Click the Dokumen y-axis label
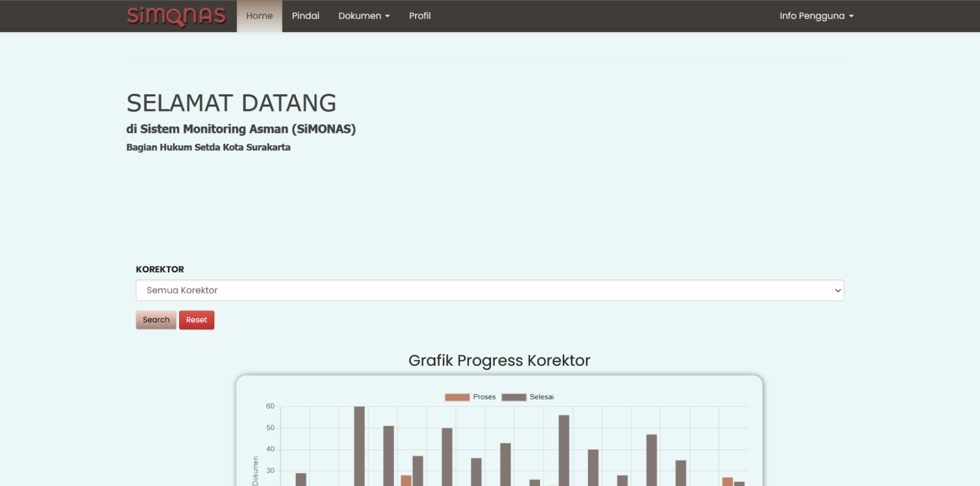Image resolution: width=980 pixels, height=486 pixels. click(x=255, y=471)
